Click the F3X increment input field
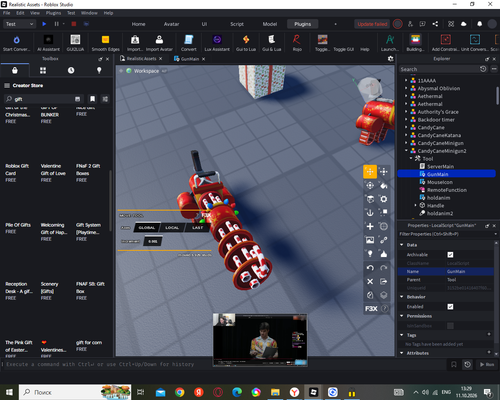The height and width of the screenshot is (400, 500). tap(153, 241)
